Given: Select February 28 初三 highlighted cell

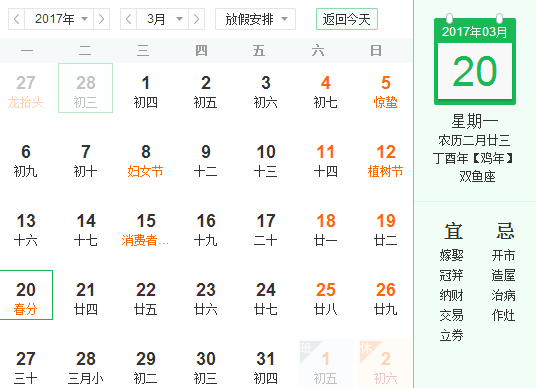Looking at the screenshot, I should point(85,88).
